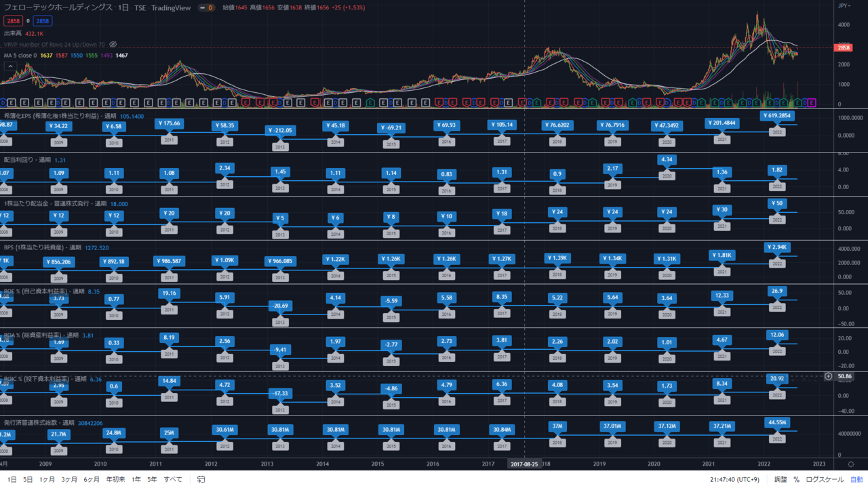
Task: Click the 26.9 ROE label
Action: pyautogui.click(x=778, y=291)
